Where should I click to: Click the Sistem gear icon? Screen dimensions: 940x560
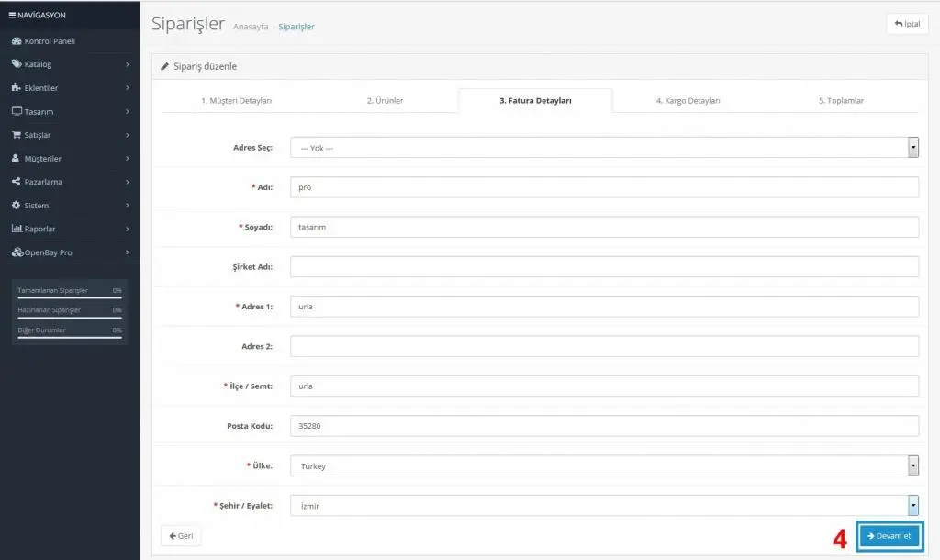coord(17,205)
